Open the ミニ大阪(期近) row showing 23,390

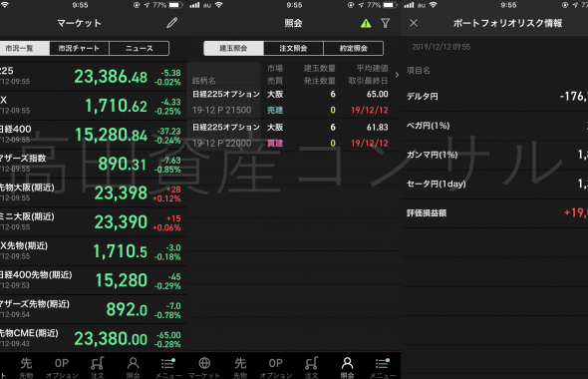tap(93, 222)
